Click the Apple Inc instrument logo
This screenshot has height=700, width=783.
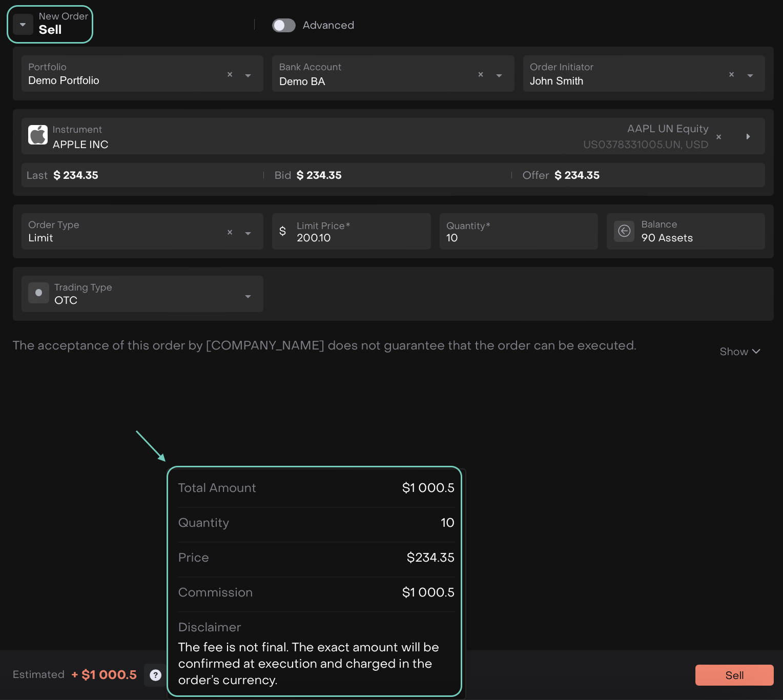38,135
